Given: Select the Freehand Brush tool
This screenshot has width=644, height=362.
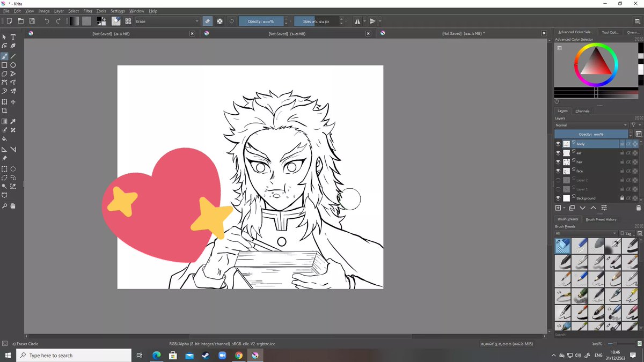Looking at the screenshot, I should pyautogui.click(x=4, y=56).
